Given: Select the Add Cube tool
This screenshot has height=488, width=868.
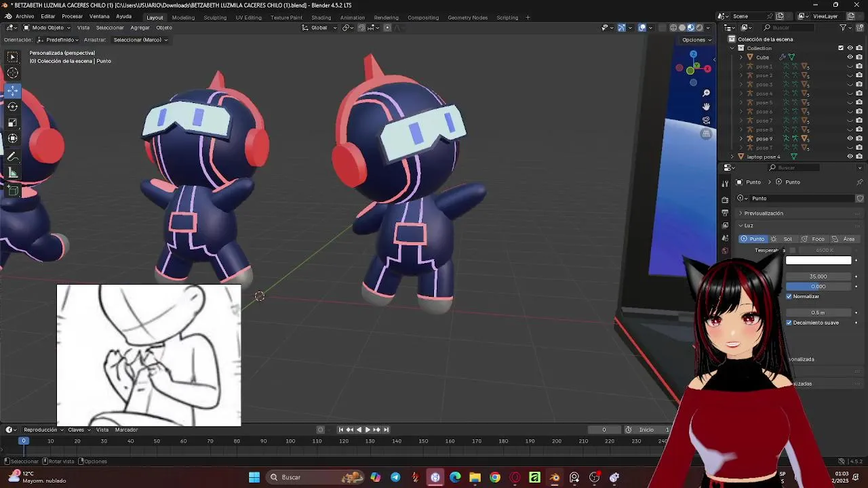Looking at the screenshot, I should pos(12,191).
